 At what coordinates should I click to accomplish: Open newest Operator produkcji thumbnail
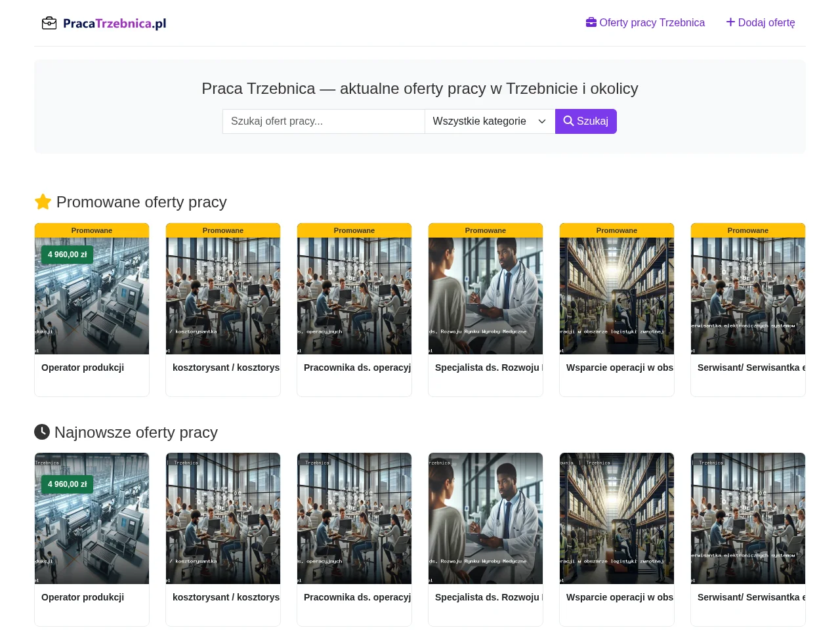click(92, 518)
